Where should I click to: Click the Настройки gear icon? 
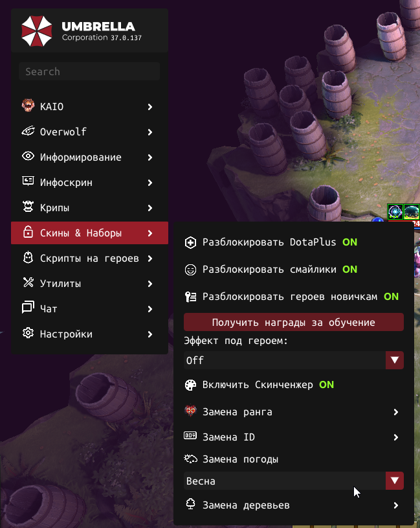pos(28,333)
